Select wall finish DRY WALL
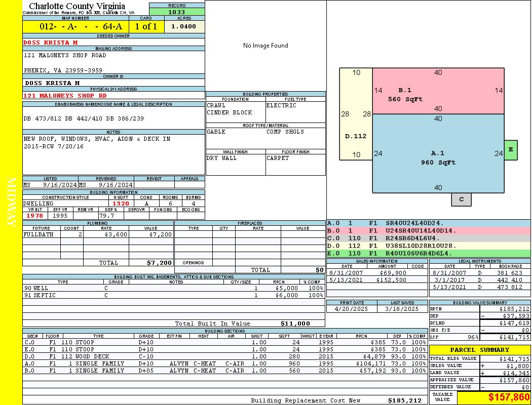532x405 pixels. (x=221, y=158)
